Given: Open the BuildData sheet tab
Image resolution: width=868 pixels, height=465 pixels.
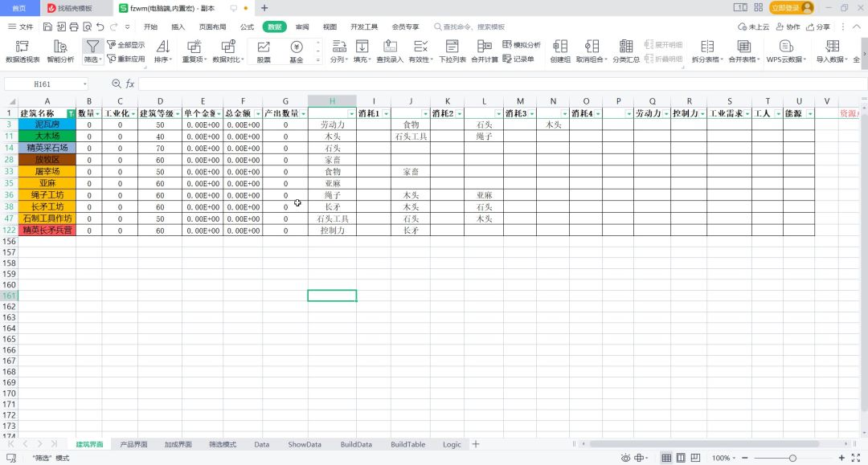Looking at the screenshot, I should click(356, 444).
